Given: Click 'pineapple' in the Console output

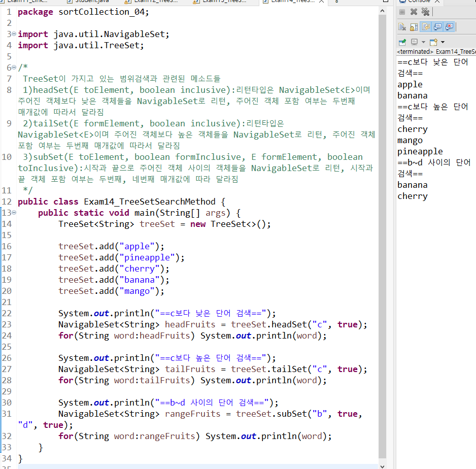Looking at the screenshot, I should (420, 151).
